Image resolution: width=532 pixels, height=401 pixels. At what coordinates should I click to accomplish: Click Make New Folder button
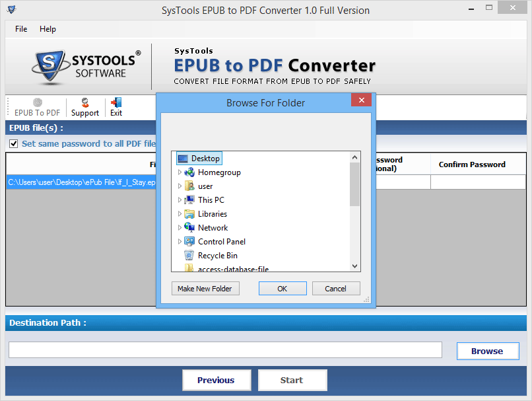coord(205,289)
